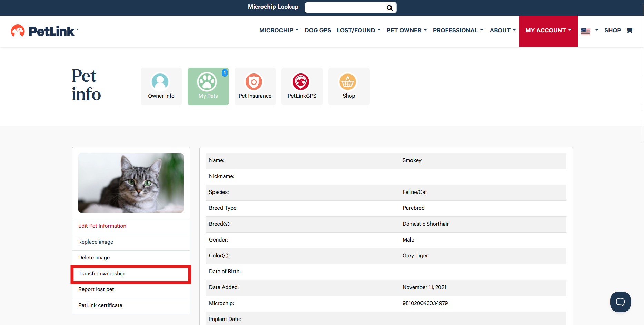Image resolution: width=644 pixels, height=325 pixels.
Task: Expand the PROFESSIONAL menu
Action: click(x=458, y=30)
